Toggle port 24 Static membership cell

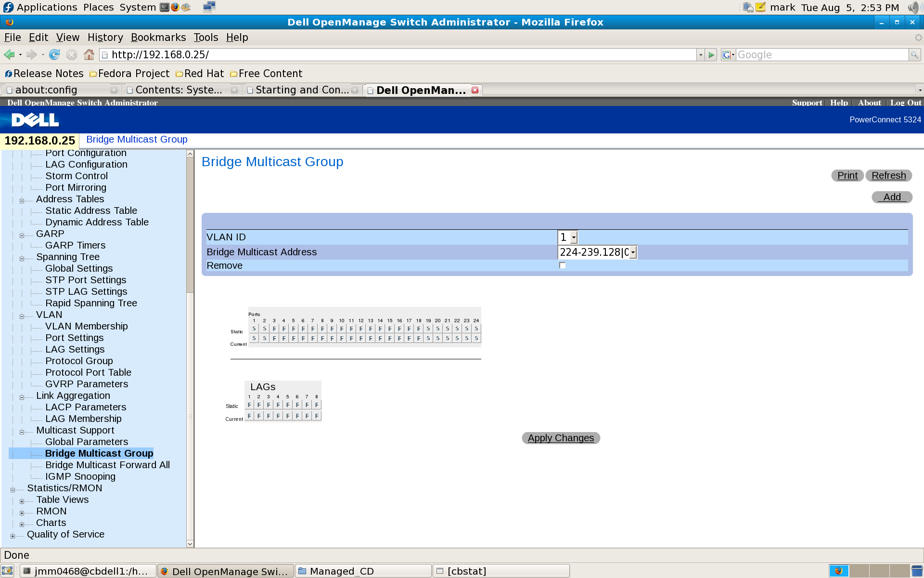tap(476, 328)
